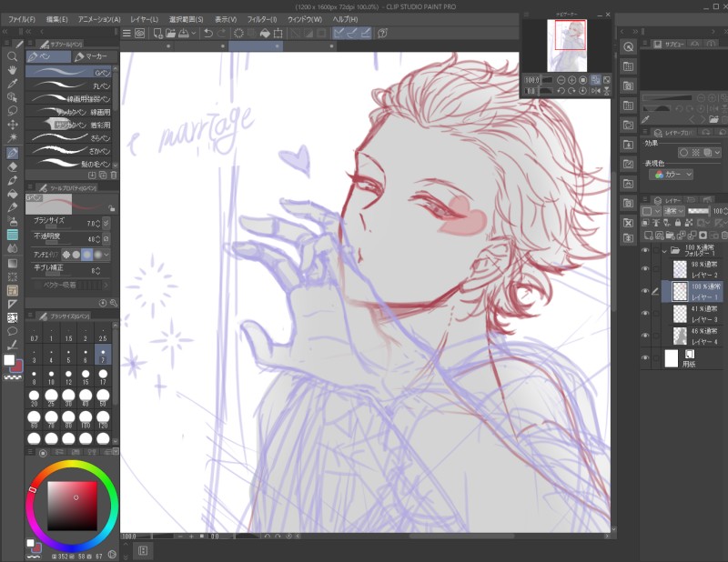Select the Move layer tool
728x562 pixels.
click(x=13, y=125)
